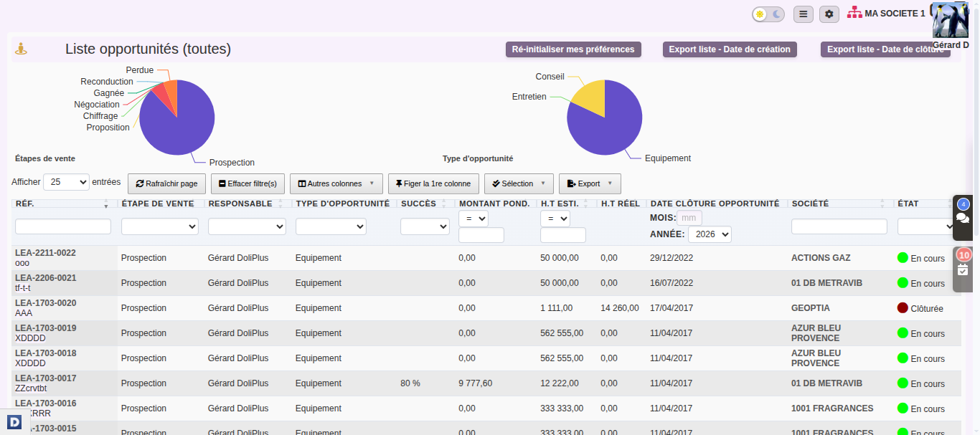Screen dimensions: 980x435
Task: Click Rafraîchir page button
Action: point(167,183)
